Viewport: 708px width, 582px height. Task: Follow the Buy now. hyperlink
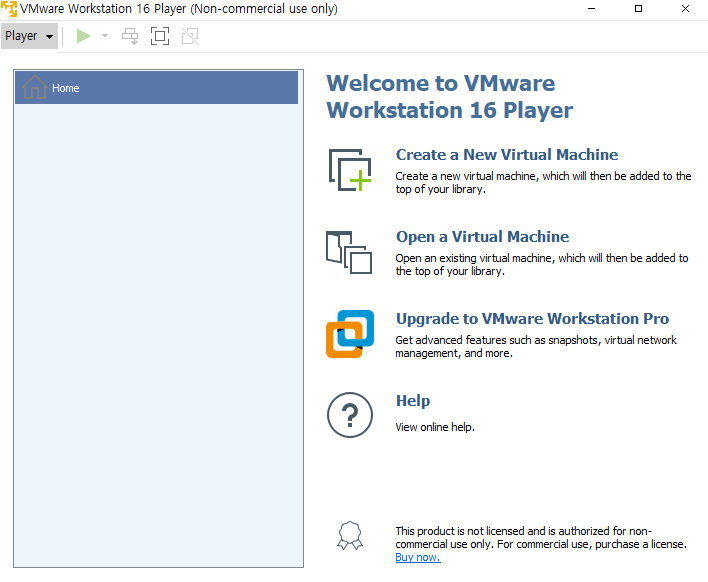pos(418,557)
